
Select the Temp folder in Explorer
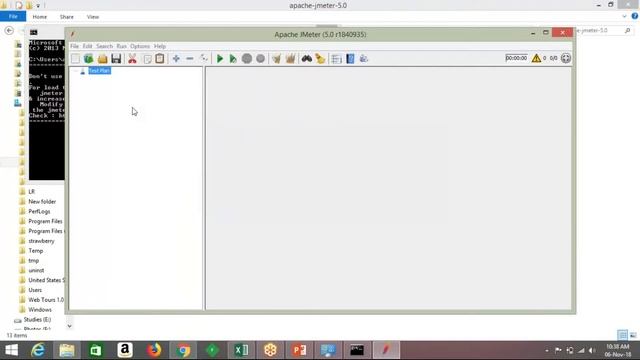36,251
